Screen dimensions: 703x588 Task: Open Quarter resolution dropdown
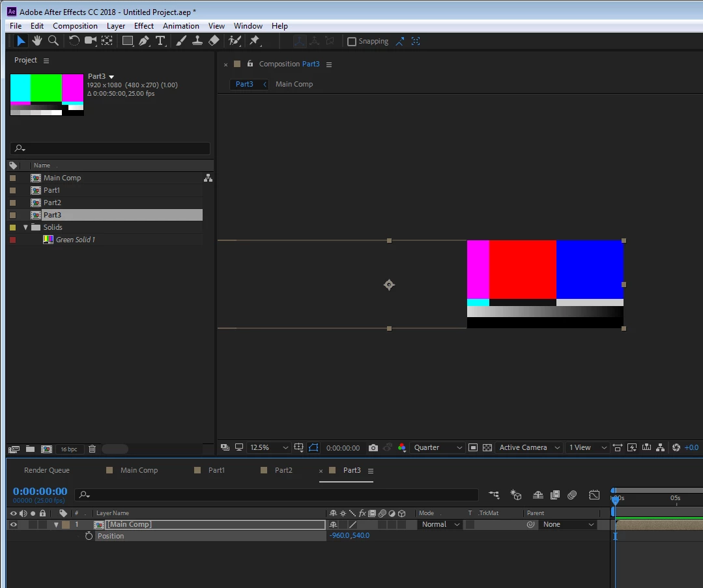[438, 448]
